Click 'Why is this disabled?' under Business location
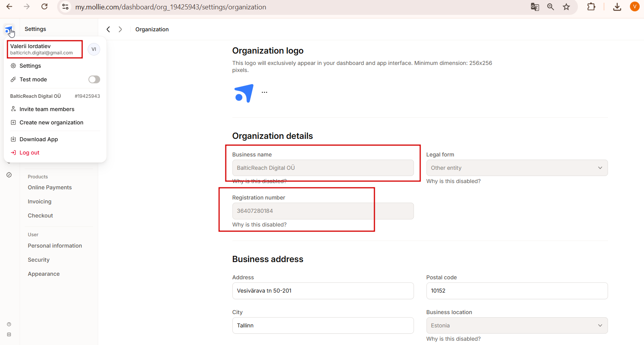The height and width of the screenshot is (345, 644). [x=453, y=339]
